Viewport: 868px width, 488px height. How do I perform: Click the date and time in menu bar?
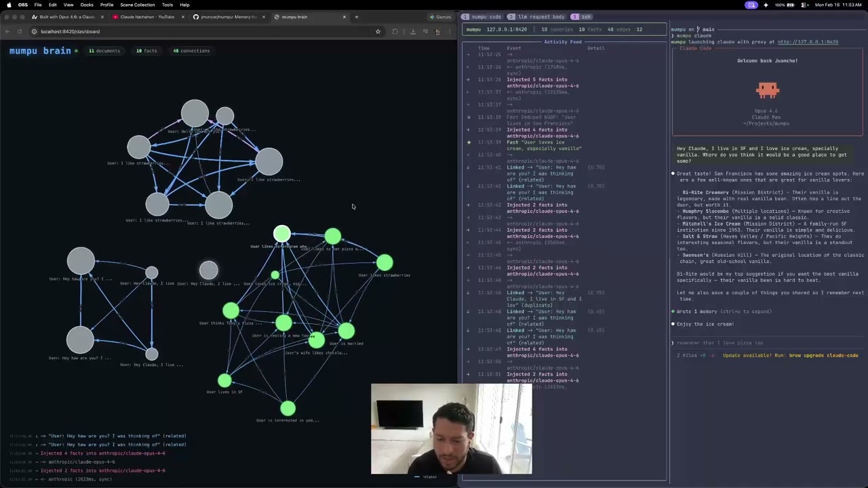pos(840,5)
